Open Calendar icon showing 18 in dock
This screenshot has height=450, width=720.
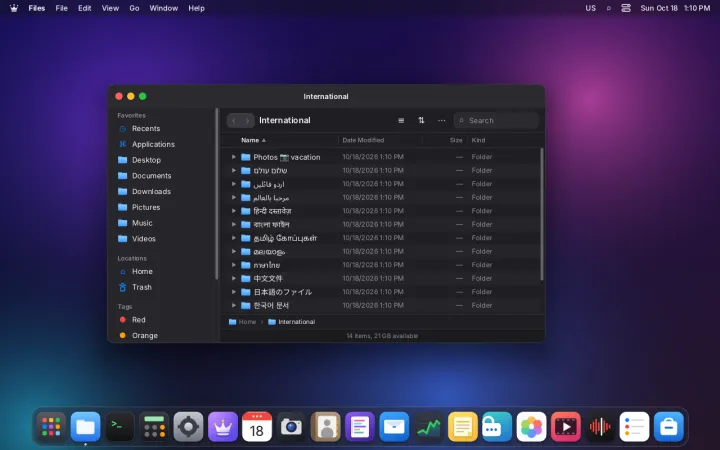coord(257,427)
